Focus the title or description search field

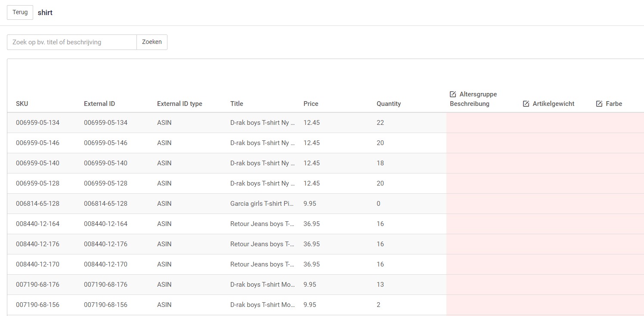72,42
